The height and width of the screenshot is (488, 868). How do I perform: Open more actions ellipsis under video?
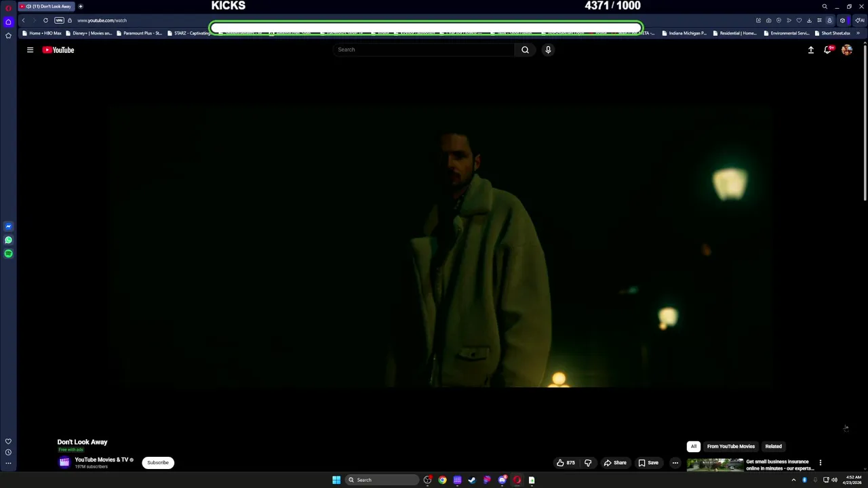[675, 463]
